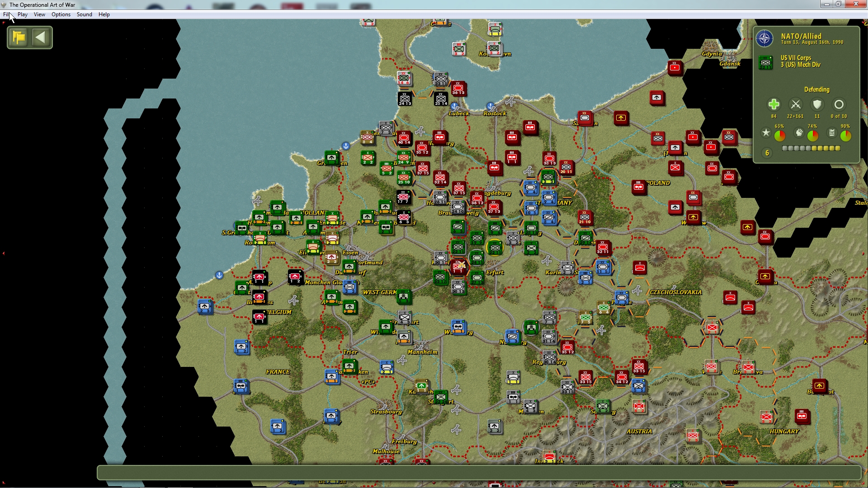Viewport: 868px width, 488px height.
Task: Select black unit numbered 17 7
Action: tap(403, 197)
